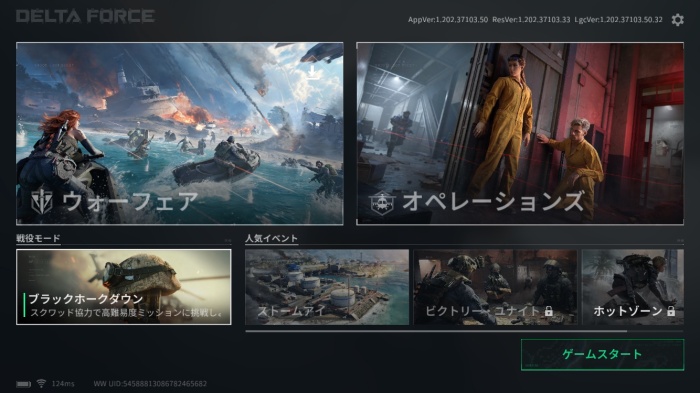Select the オペレーションズ mode banner
700x393 pixels.
[x=520, y=134]
